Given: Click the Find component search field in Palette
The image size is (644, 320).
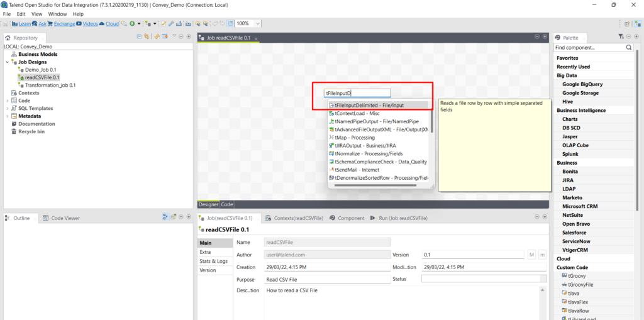Looking at the screenshot, I should (589, 48).
